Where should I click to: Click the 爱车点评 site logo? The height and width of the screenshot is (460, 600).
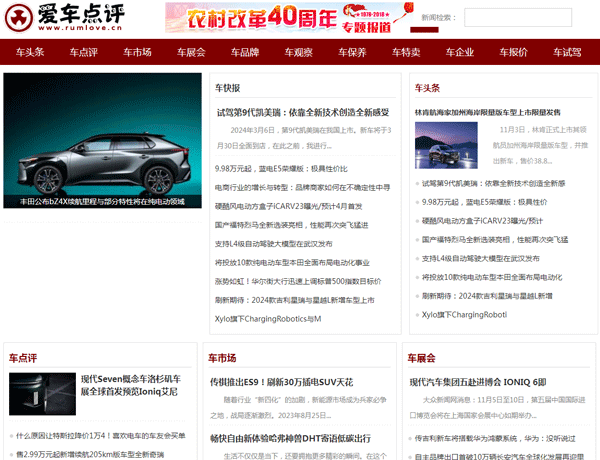click(x=64, y=18)
